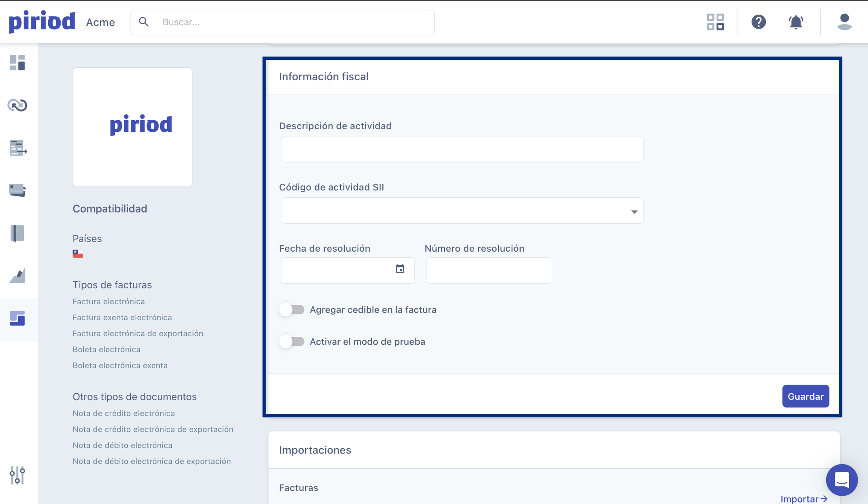
Task: Toggle Activar el modo de prueba
Action: [292, 342]
